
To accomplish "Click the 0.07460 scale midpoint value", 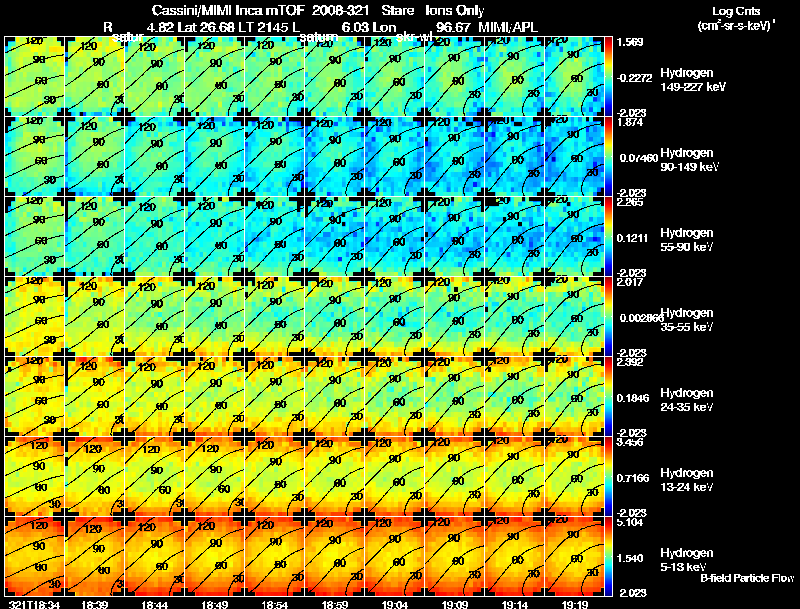I will click(638, 158).
